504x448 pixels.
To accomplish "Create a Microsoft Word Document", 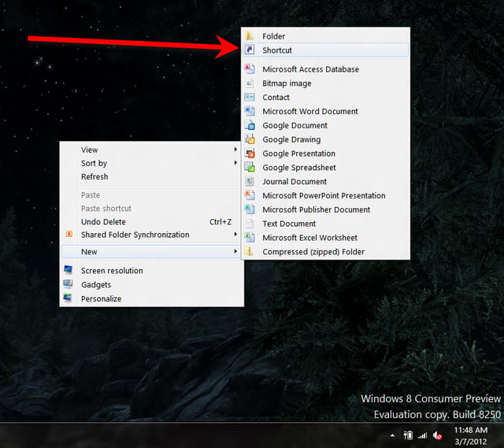I will (x=325, y=111).
